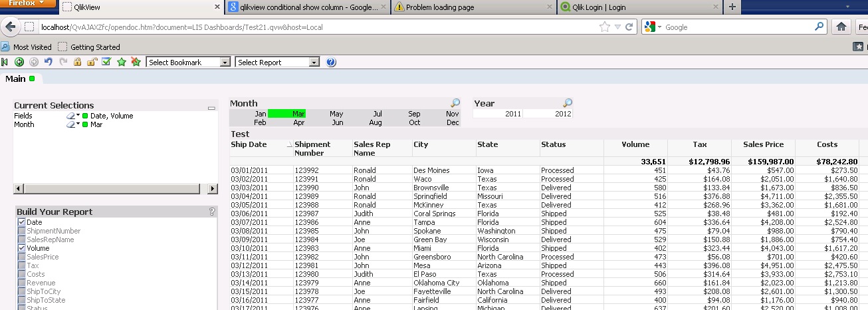Click the browser address URL field
The width and height of the screenshot is (868, 310).
318,27
